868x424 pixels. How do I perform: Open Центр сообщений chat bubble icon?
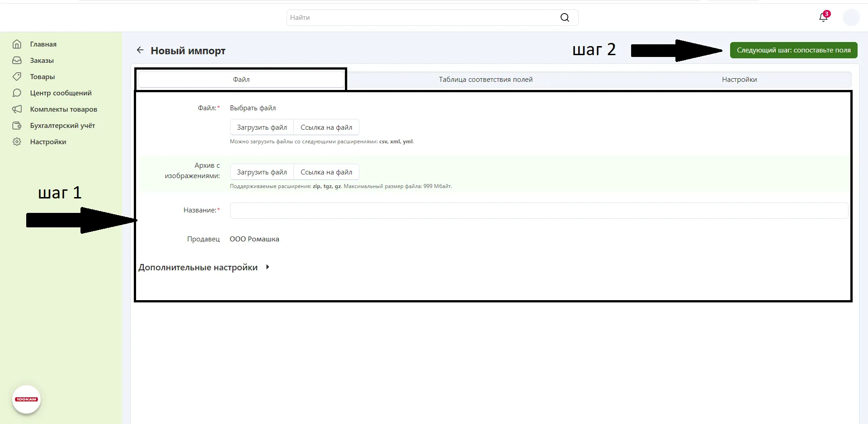[17, 93]
